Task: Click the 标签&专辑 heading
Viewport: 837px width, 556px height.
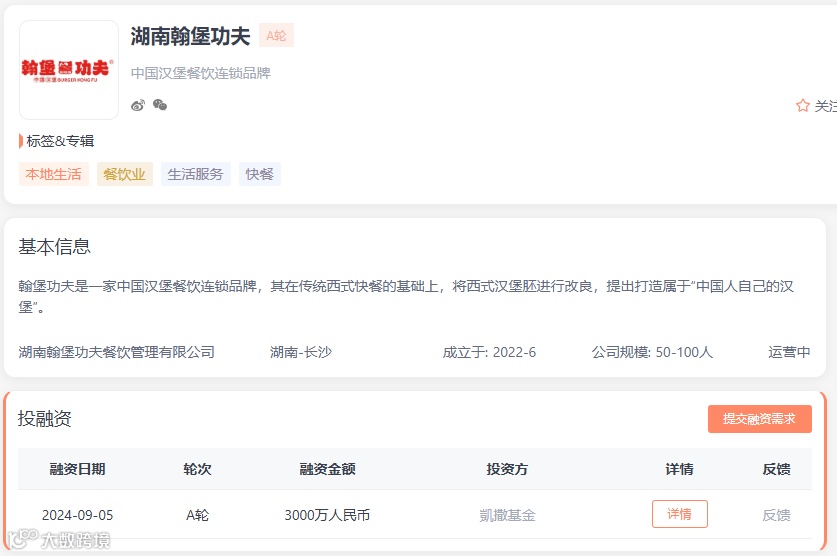Action: click(60, 141)
